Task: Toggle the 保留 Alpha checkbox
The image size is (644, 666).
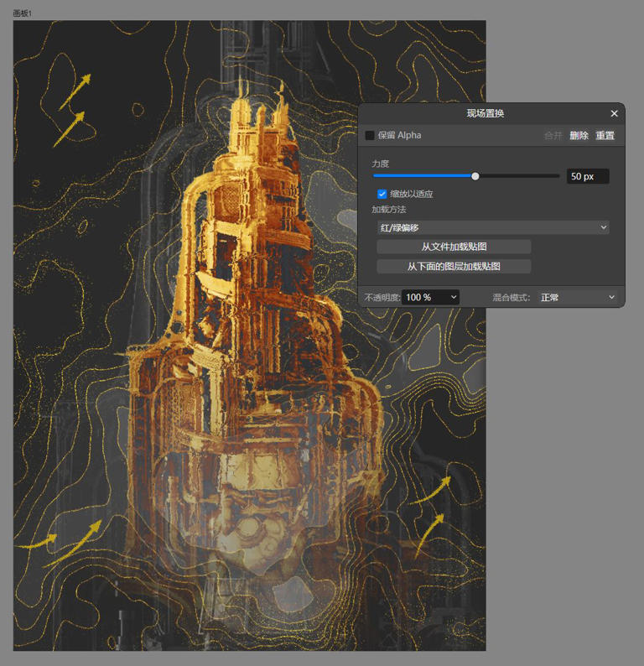Action: coord(370,135)
